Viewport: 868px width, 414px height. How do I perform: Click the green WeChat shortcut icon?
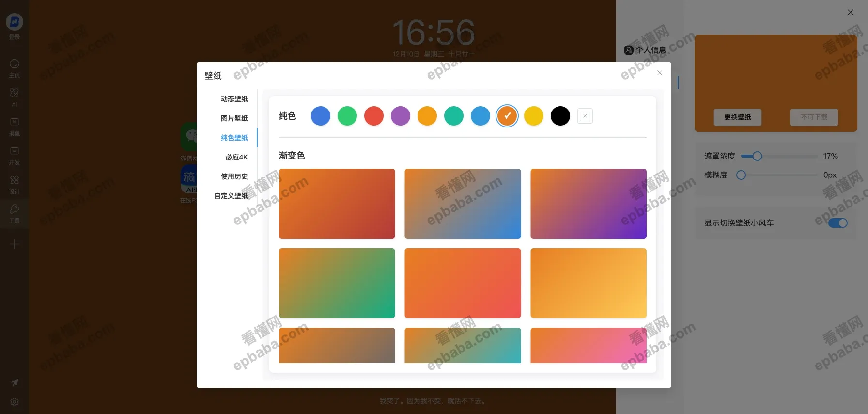click(x=188, y=136)
